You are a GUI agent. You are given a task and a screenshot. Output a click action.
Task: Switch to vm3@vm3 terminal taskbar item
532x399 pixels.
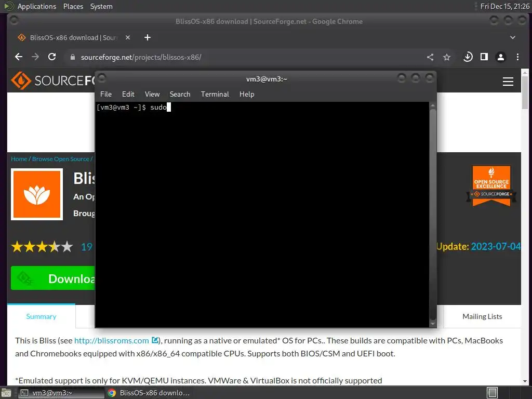[x=61, y=393]
